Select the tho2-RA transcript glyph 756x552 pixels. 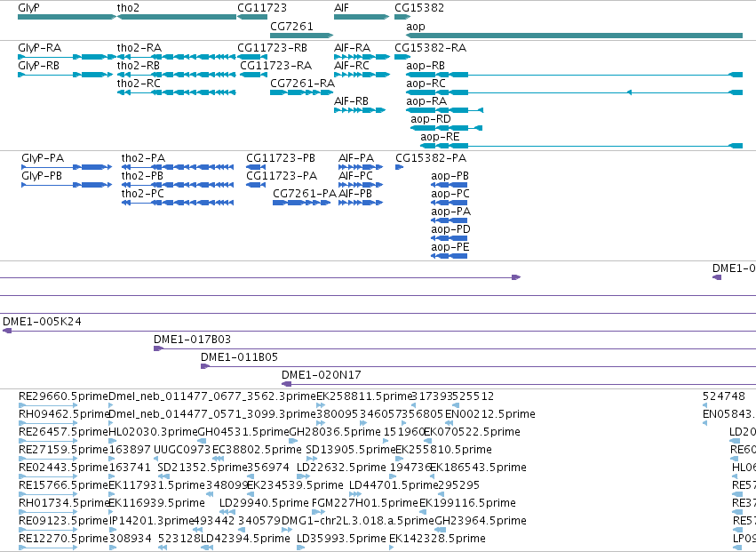coord(177,57)
